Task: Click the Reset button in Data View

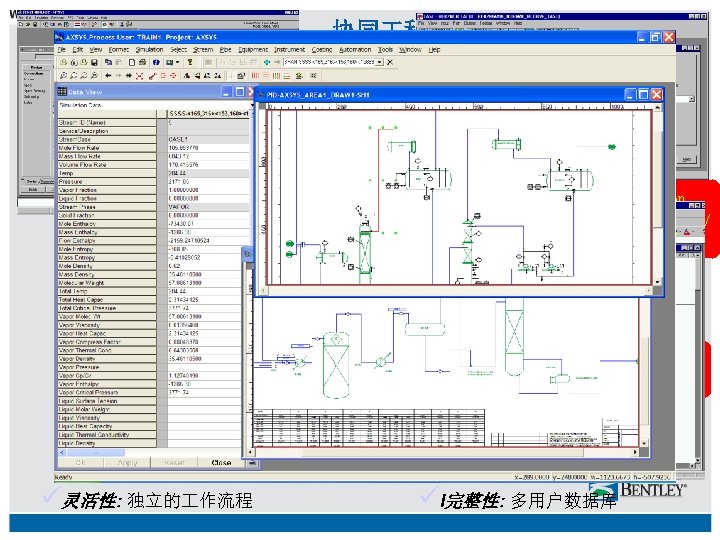Action: (x=174, y=462)
